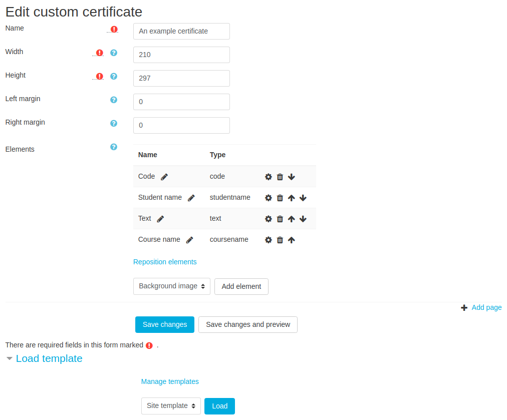The height and width of the screenshot is (420, 507).
Task: Move the Course name element up
Action: [291, 240]
